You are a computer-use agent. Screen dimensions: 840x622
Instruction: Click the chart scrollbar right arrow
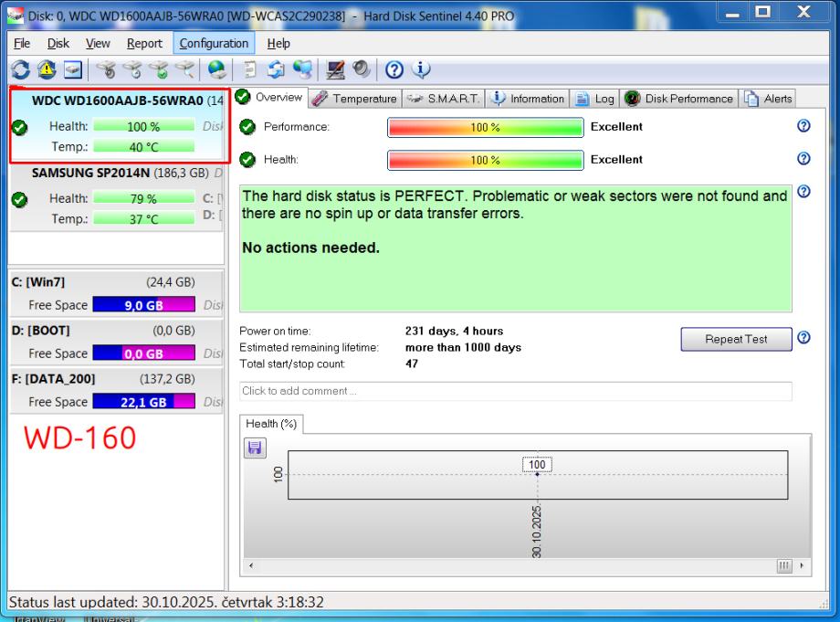(x=802, y=565)
